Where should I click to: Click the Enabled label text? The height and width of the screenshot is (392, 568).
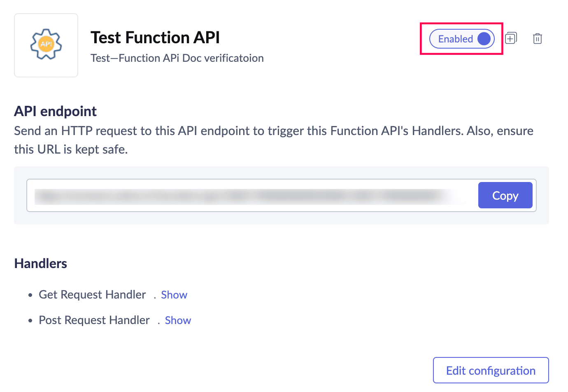(x=455, y=39)
